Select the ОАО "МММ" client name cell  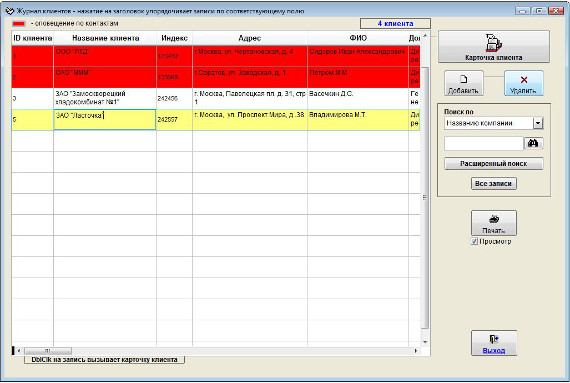click(x=105, y=77)
